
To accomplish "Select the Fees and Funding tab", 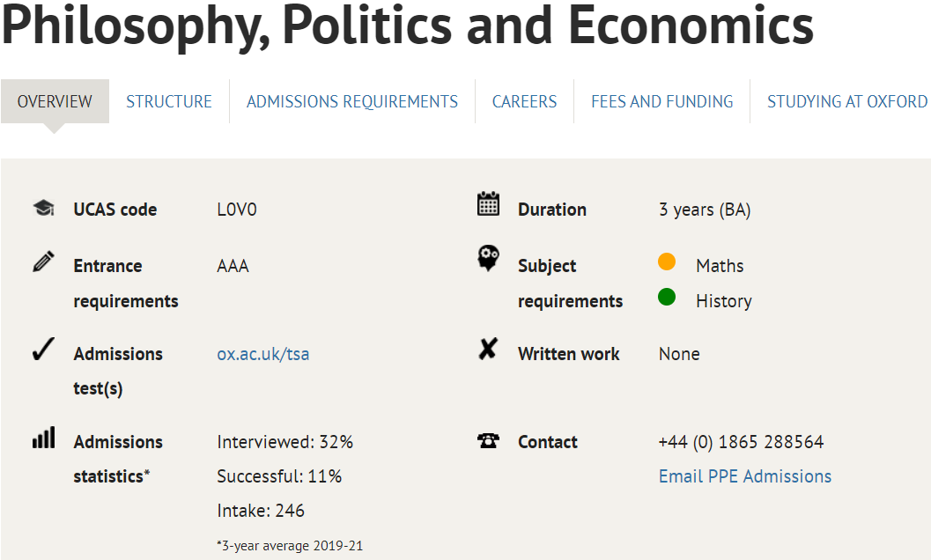I will coord(661,101).
